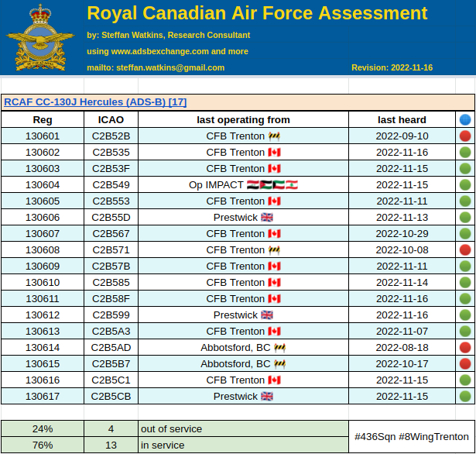Select registration cell 130605

(x=43, y=201)
